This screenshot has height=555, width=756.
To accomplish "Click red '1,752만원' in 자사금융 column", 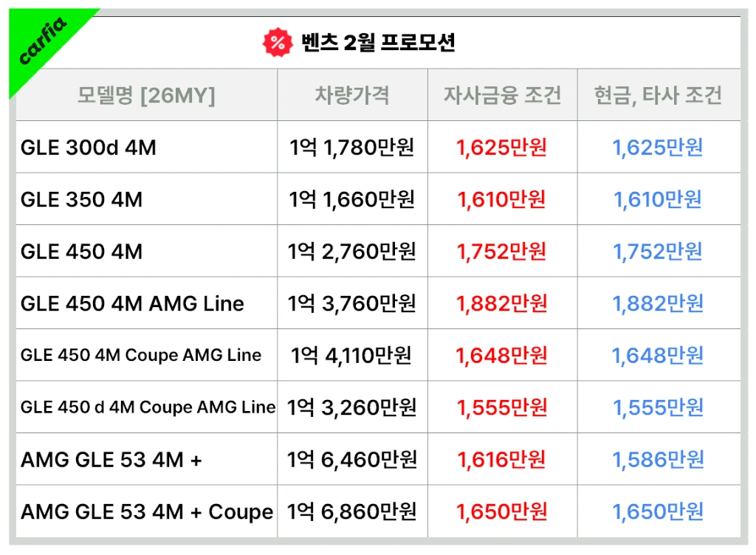I will (x=502, y=252).
